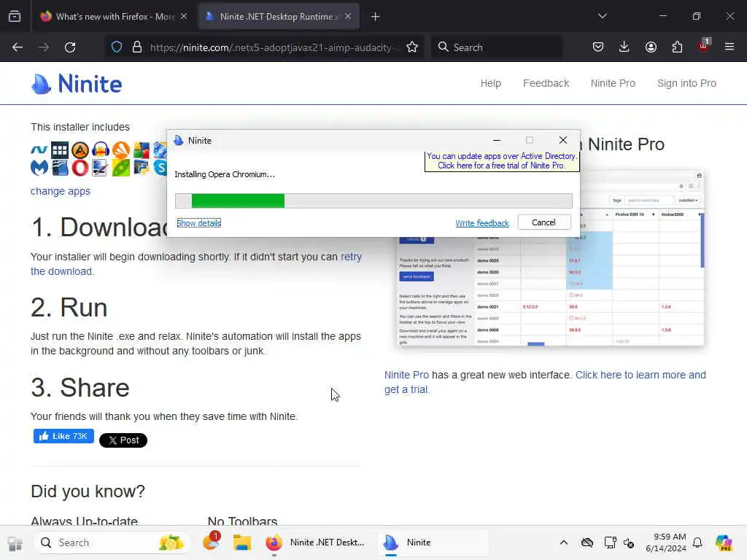This screenshot has height=560, width=747.
Task: Click the change apps link
Action: tap(61, 191)
